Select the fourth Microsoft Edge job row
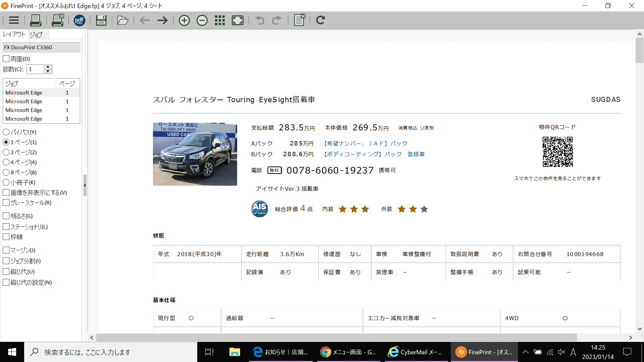The height and width of the screenshot is (362, 644). pyautogui.click(x=42, y=119)
